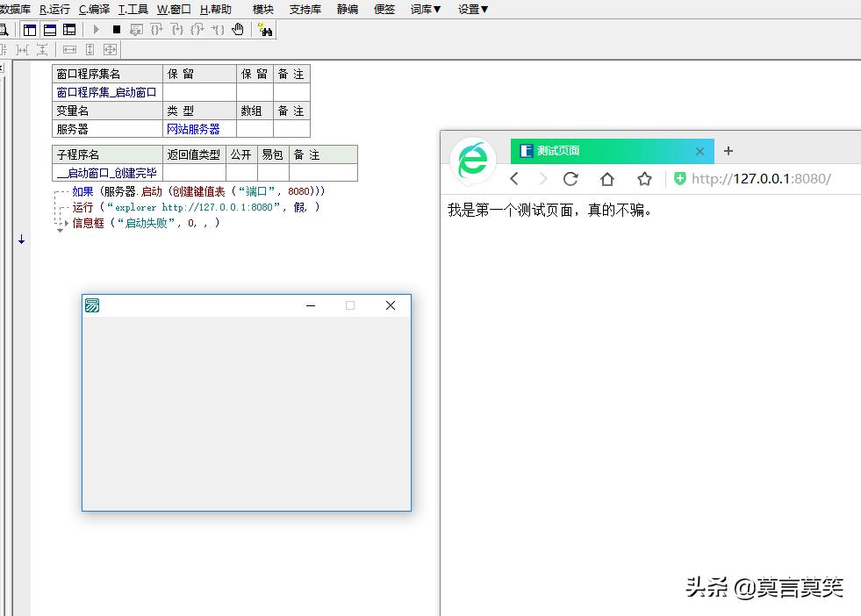Click the browser address bar URL

[760, 179]
